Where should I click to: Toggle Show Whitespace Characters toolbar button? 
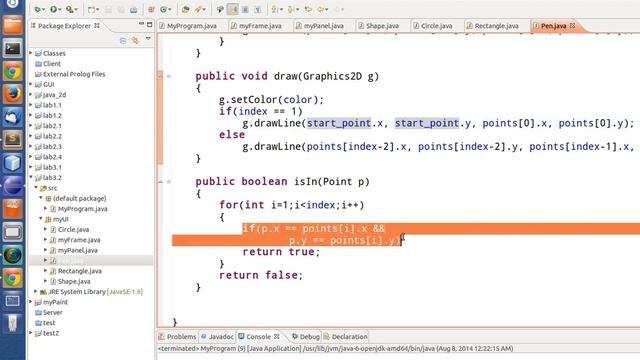[258, 9]
